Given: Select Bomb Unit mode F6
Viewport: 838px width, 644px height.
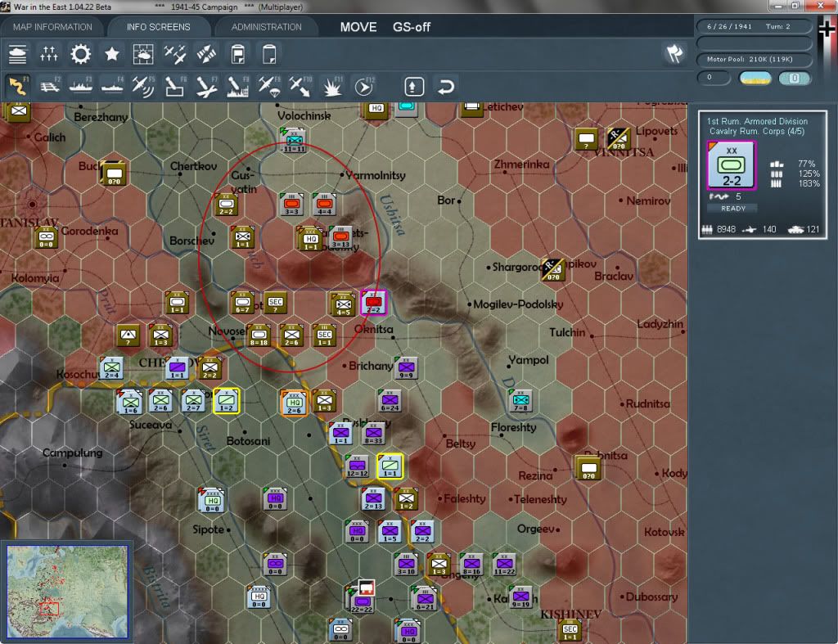Looking at the screenshot, I should tap(175, 86).
